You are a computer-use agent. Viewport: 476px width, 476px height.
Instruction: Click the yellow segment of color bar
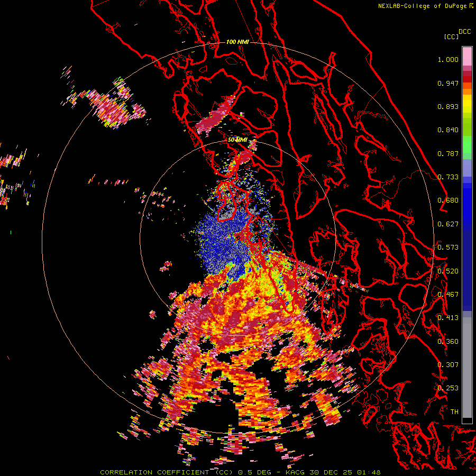click(x=467, y=104)
